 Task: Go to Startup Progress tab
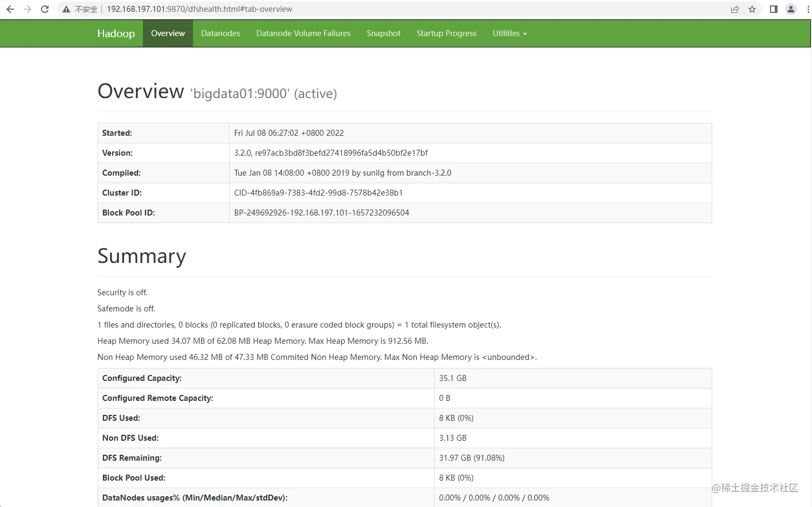(446, 33)
